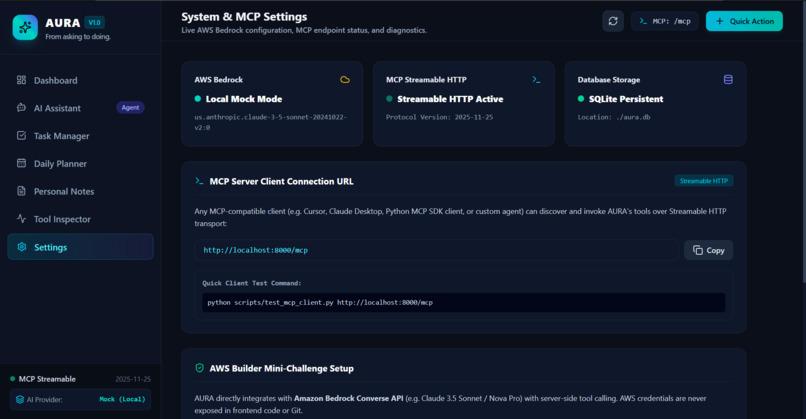Open the Daily Planner section
Image resolution: width=806 pixels, height=419 pixels.
pos(80,163)
